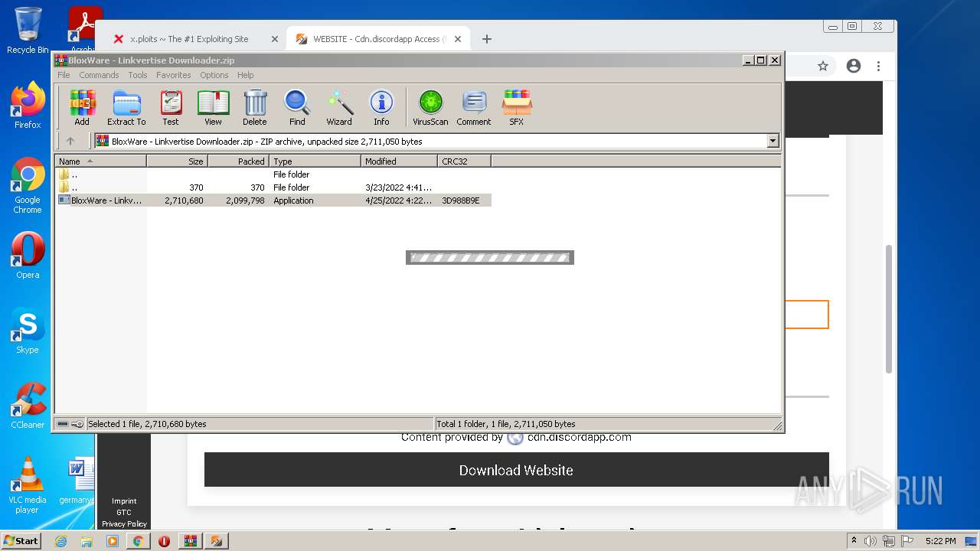Open WinRAR taskbar button
The height and width of the screenshot is (551, 980).
coord(191,541)
